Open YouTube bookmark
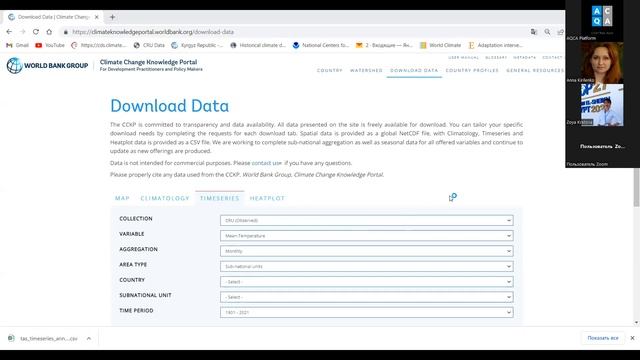 tap(50, 45)
